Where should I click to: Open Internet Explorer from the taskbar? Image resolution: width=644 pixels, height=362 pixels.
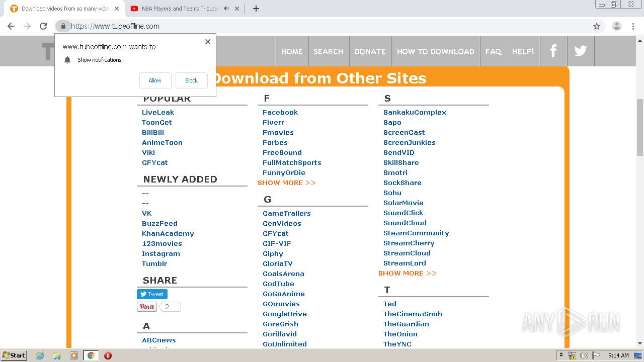tap(40, 355)
